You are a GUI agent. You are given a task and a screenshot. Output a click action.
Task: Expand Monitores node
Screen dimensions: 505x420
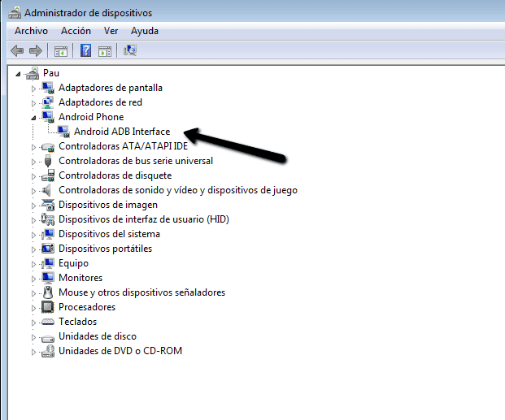[33, 279]
